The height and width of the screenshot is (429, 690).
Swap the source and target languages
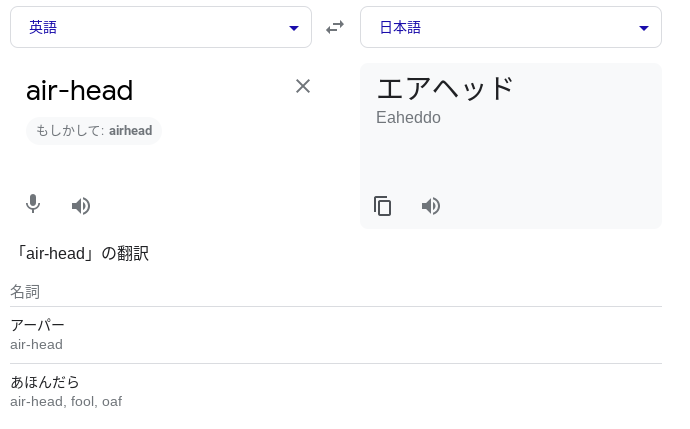tap(335, 28)
